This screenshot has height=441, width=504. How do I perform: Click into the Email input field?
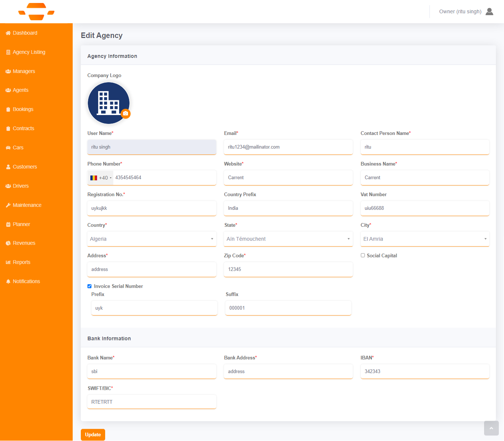(288, 147)
